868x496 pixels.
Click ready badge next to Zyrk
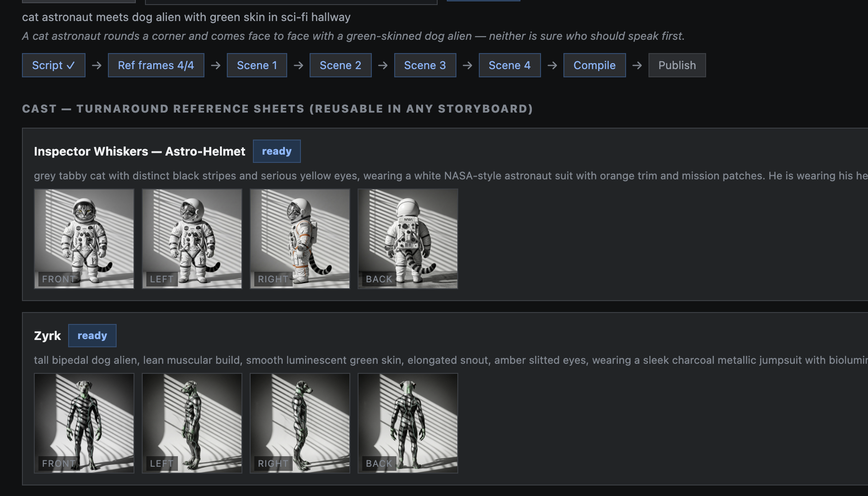(92, 336)
